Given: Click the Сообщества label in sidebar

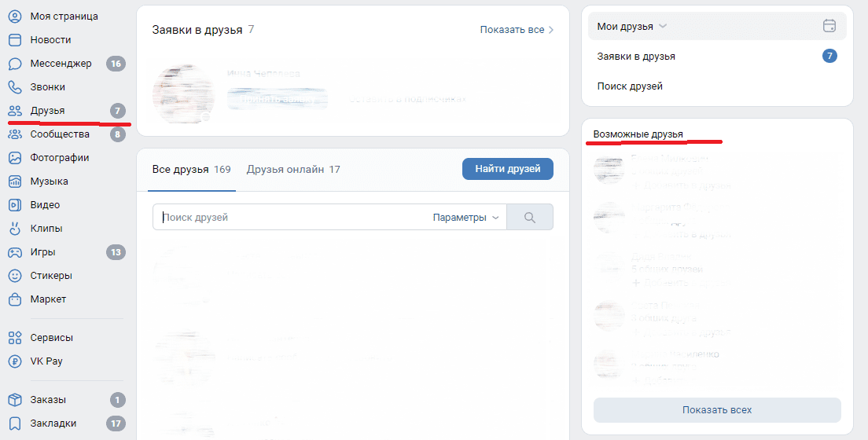Looking at the screenshot, I should click(x=60, y=134).
